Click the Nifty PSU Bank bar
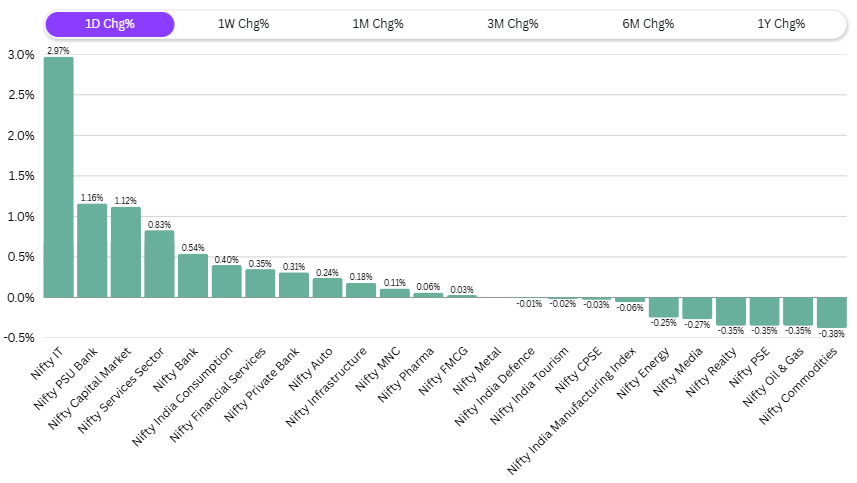The height and width of the screenshot is (483, 857). coord(92,250)
